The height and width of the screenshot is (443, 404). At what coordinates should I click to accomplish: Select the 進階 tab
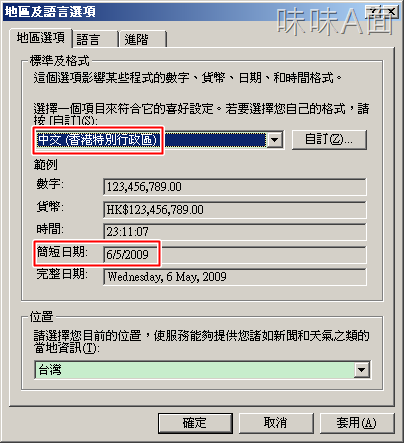[143, 39]
